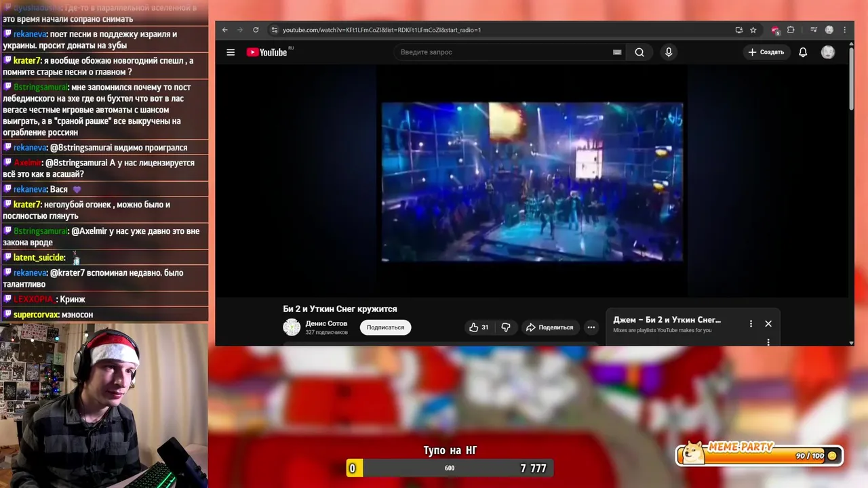The height and width of the screenshot is (488, 868).
Task: Open YouTube notifications bell
Action: (x=803, y=52)
